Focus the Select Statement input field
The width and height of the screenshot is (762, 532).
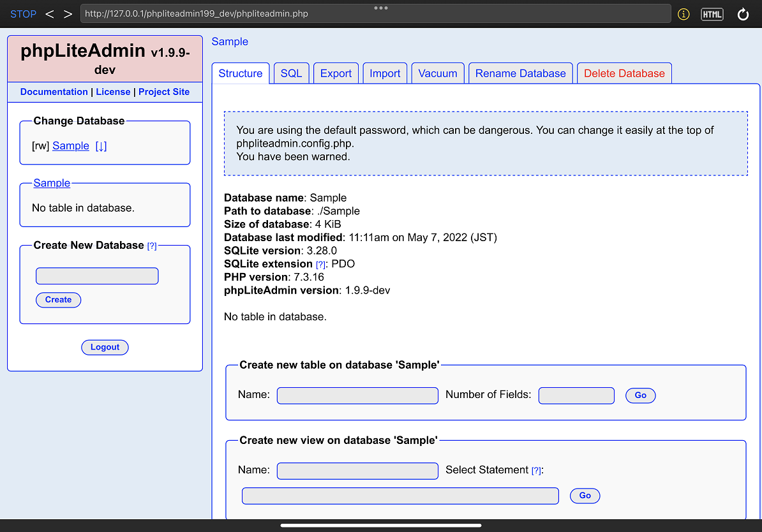pos(400,496)
